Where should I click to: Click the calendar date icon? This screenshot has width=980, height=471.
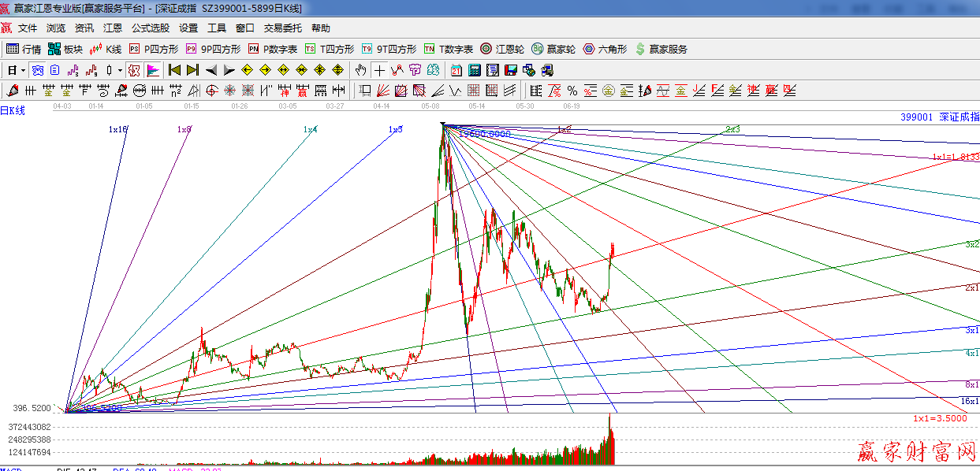point(456,70)
